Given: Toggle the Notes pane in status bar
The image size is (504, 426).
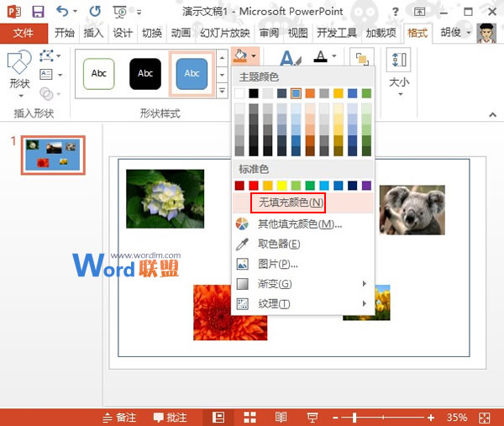Looking at the screenshot, I should click(x=120, y=418).
